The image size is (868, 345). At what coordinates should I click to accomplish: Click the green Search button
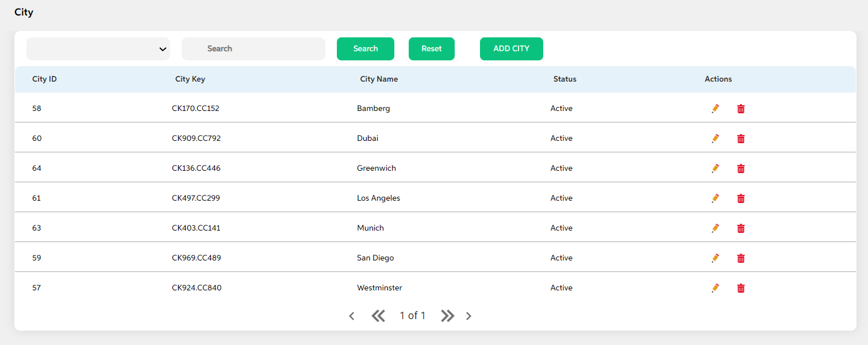pyautogui.click(x=366, y=49)
